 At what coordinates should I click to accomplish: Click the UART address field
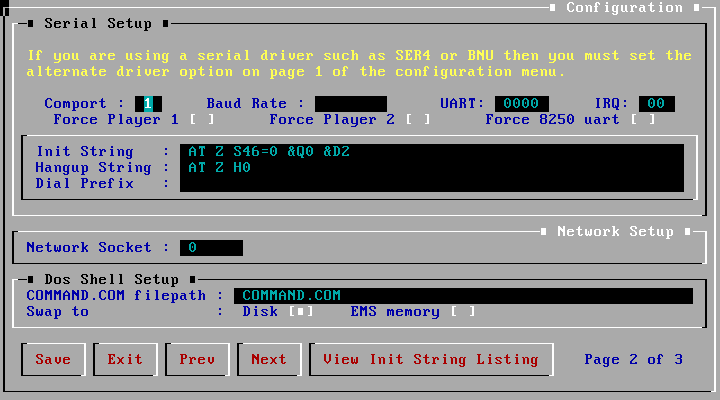point(521,104)
